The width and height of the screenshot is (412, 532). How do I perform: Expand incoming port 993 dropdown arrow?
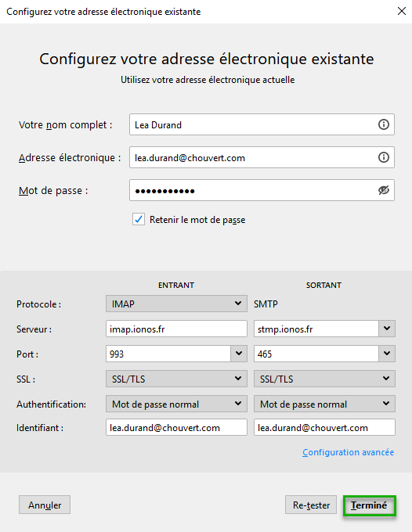point(239,354)
